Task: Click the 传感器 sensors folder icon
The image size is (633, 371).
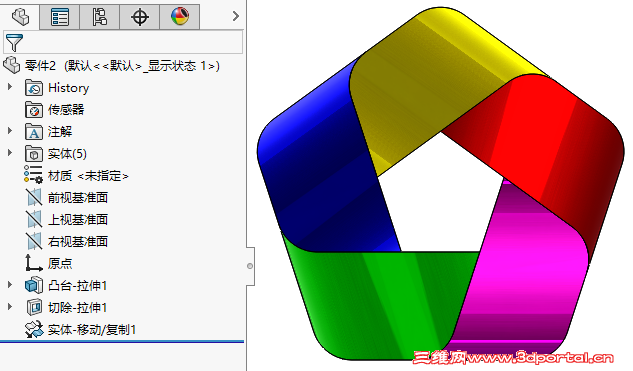Action: click(34, 110)
